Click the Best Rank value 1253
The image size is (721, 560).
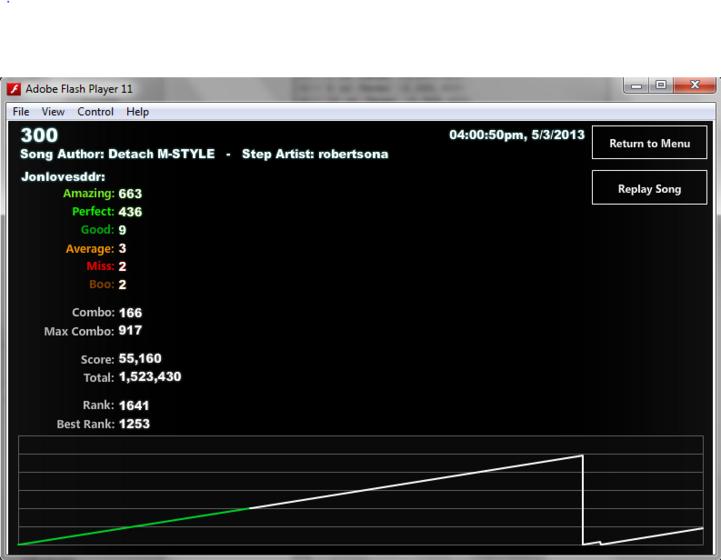coord(134,424)
